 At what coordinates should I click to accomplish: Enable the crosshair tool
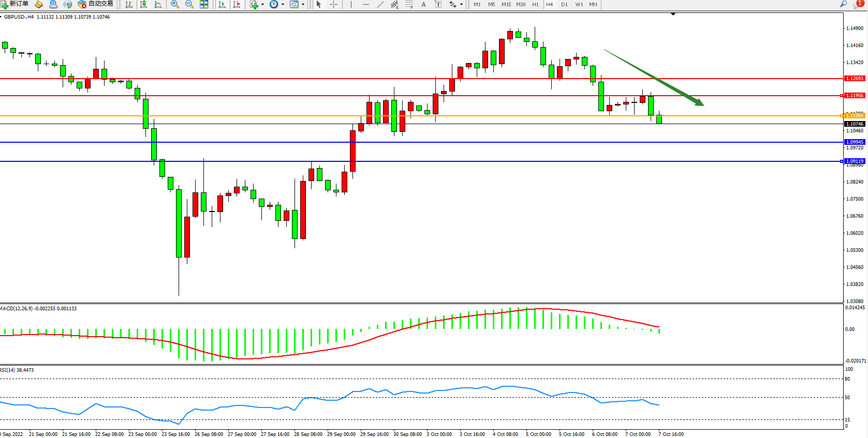click(334, 4)
